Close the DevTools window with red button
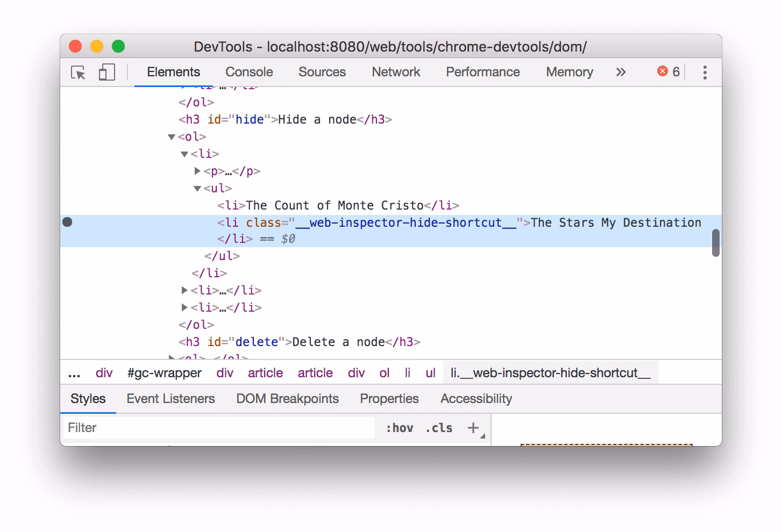 [75, 47]
